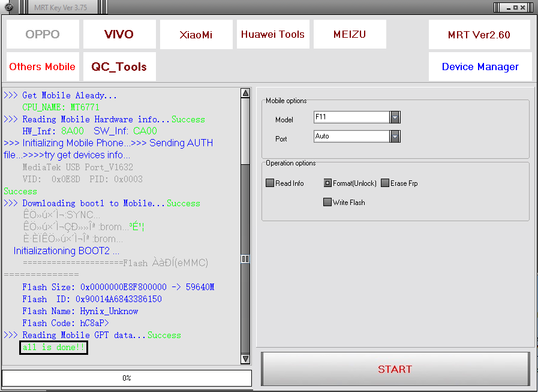Switch to the MEIZU tab
This screenshot has height=392, width=538.
tap(350, 34)
